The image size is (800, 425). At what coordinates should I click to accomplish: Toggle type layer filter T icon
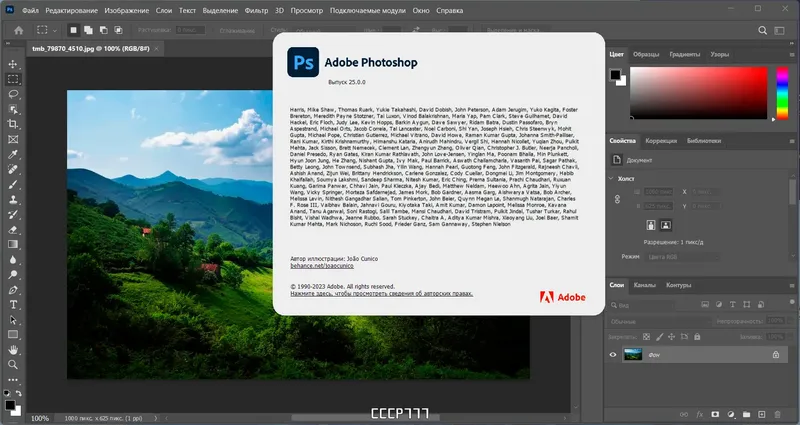pos(733,305)
